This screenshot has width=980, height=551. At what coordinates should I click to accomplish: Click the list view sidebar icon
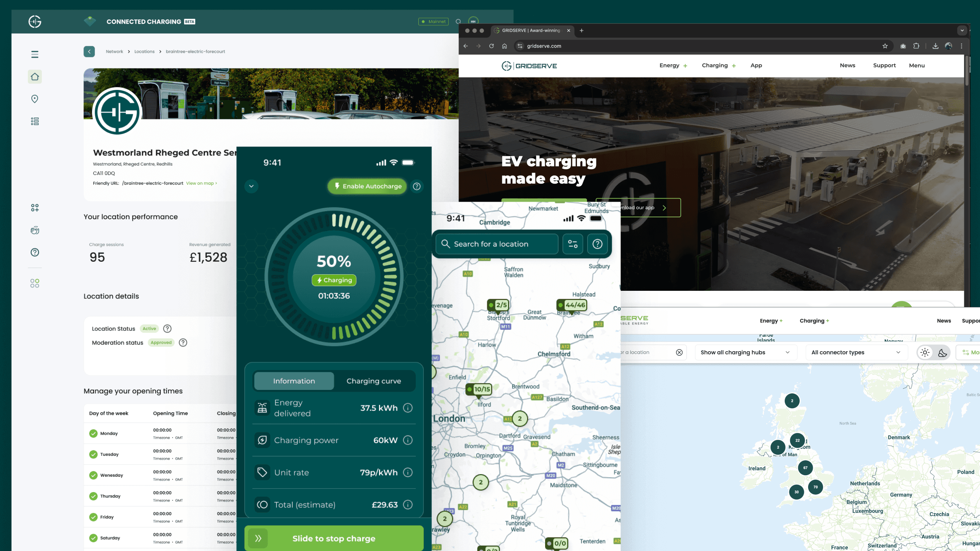pos(35,121)
